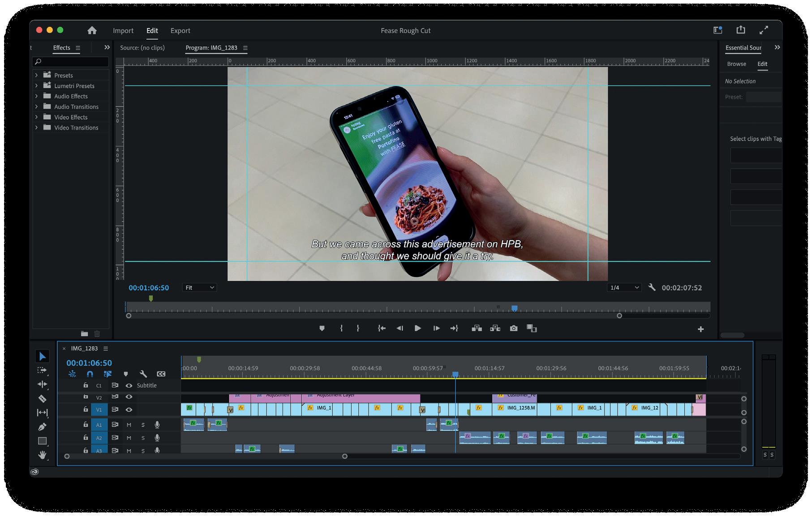Select the Ripple Edit tool
The width and height of the screenshot is (812, 516).
point(42,384)
